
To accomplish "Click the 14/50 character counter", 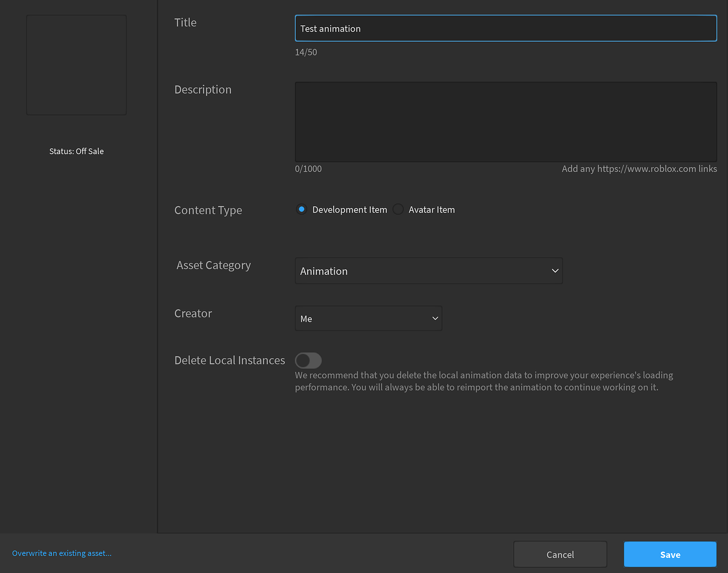I will point(306,52).
